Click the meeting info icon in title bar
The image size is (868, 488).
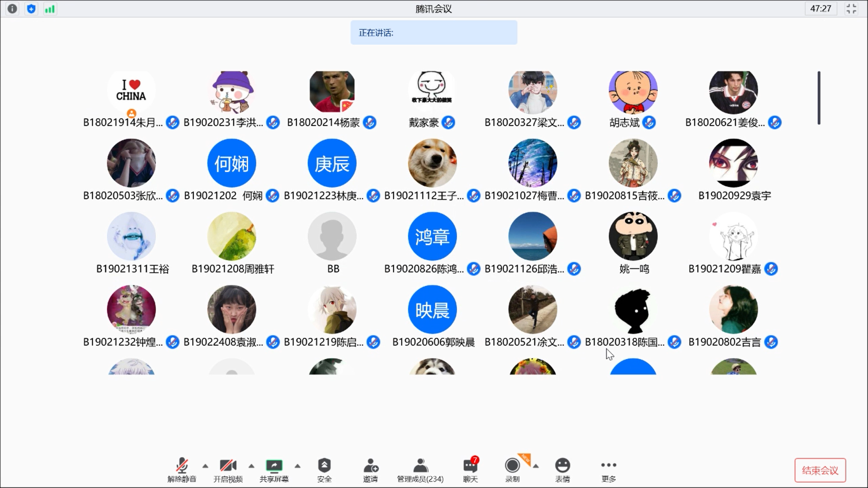coord(12,9)
